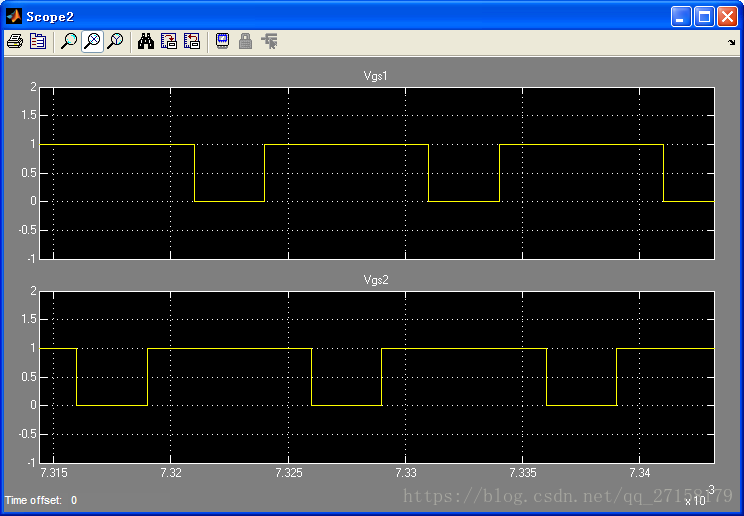
Task: Click the 7.315 time axis label
Action: pos(54,473)
